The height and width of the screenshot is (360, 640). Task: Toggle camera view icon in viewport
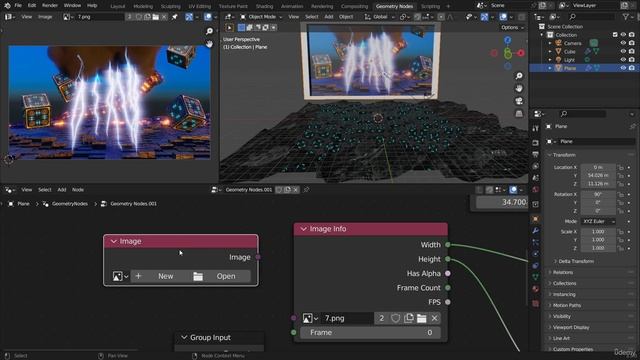[519, 101]
